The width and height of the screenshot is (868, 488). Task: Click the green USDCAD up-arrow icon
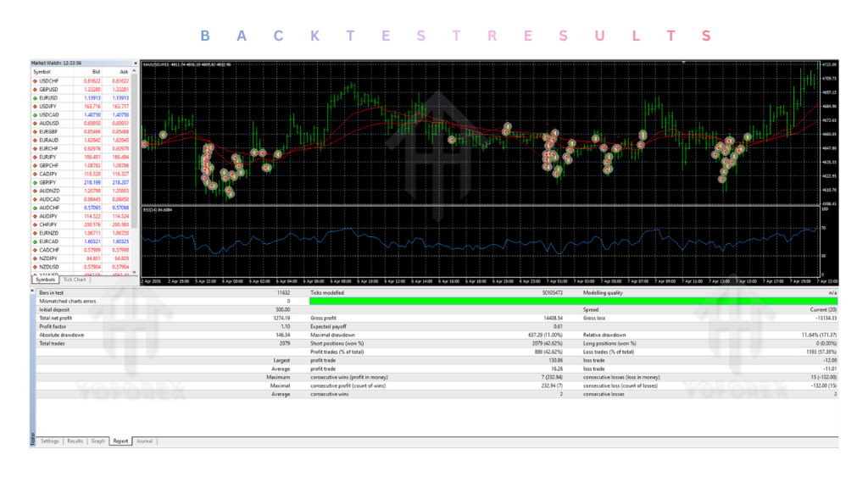coord(36,115)
